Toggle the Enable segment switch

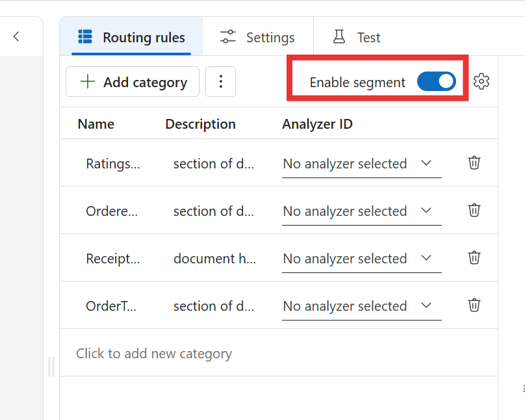click(x=436, y=81)
